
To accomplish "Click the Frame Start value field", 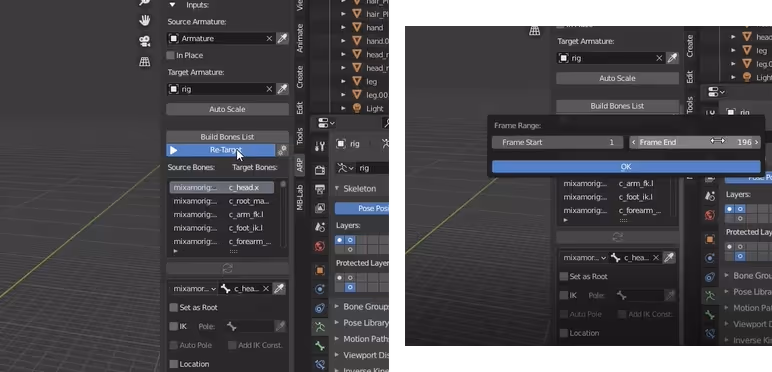I will [558, 142].
